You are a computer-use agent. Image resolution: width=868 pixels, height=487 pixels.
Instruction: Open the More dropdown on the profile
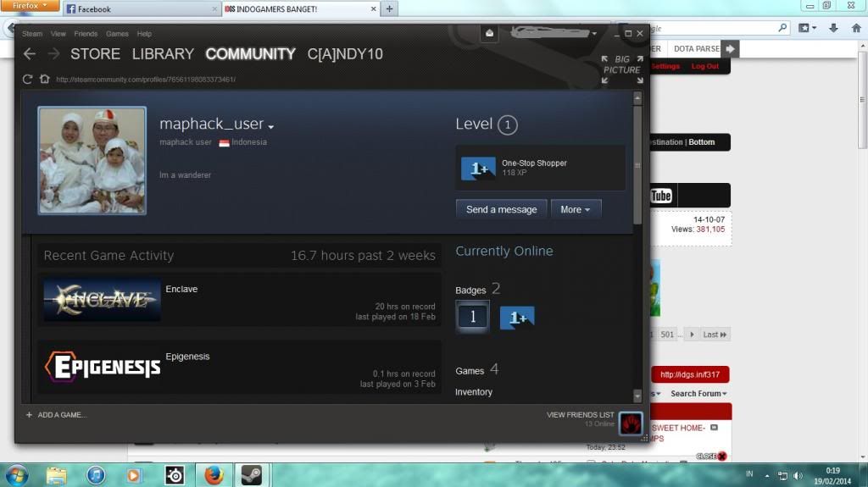(x=576, y=209)
